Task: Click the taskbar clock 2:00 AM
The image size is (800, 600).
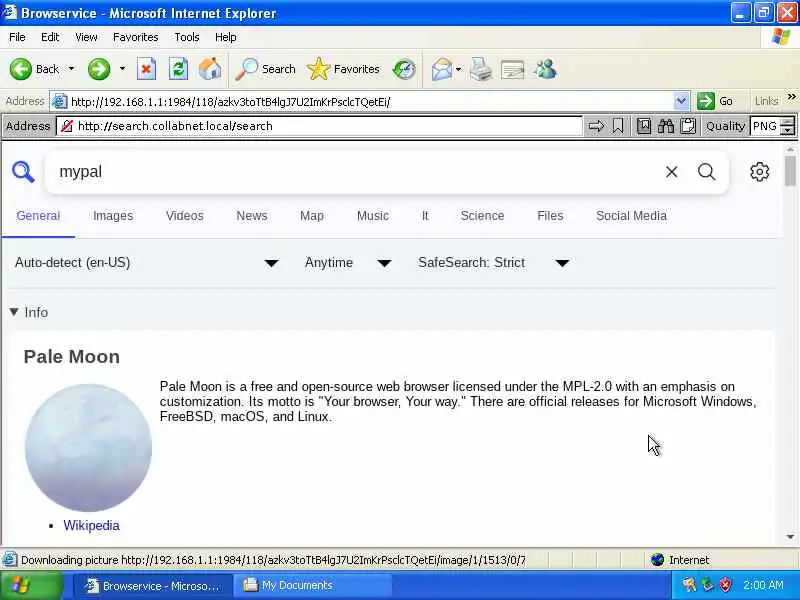Action: click(x=763, y=585)
